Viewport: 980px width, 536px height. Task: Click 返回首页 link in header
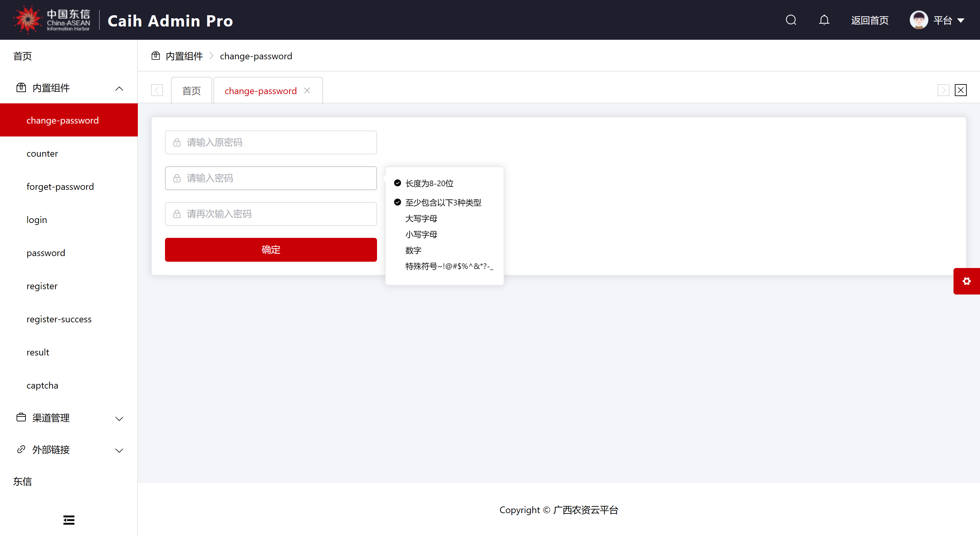click(870, 21)
